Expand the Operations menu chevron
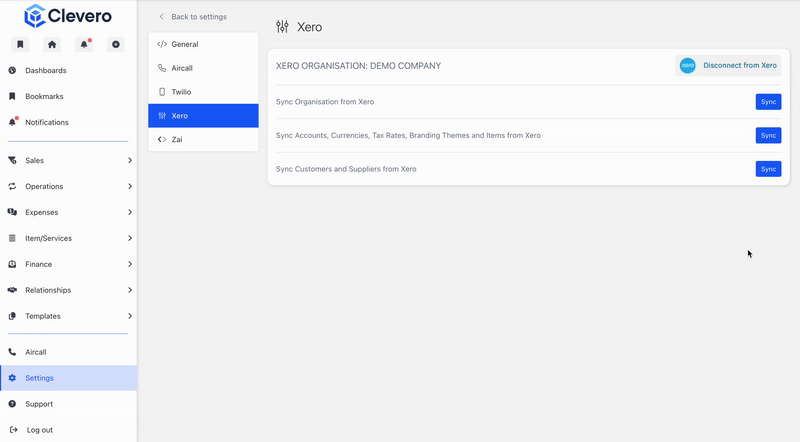Viewport: 800px width, 442px height. pos(130,186)
